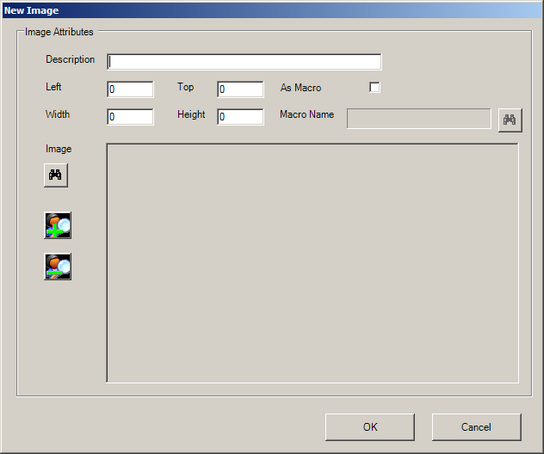
Task: Enable the As Macro checkbox
Action: [x=375, y=87]
